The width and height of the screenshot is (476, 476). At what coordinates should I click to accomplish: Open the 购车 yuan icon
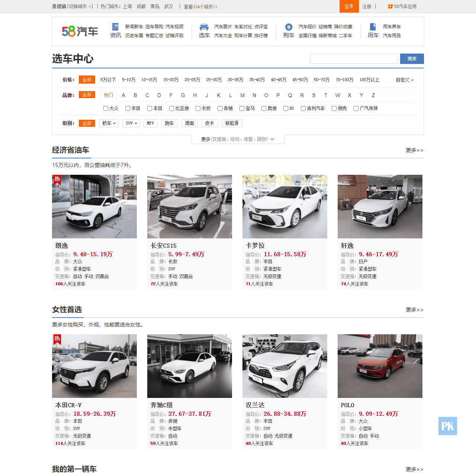(289, 27)
